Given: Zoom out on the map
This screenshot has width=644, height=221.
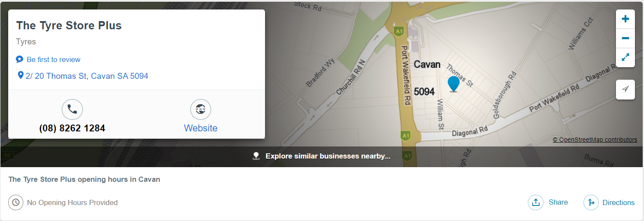Looking at the screenshot, I should (x=625, y=38).
